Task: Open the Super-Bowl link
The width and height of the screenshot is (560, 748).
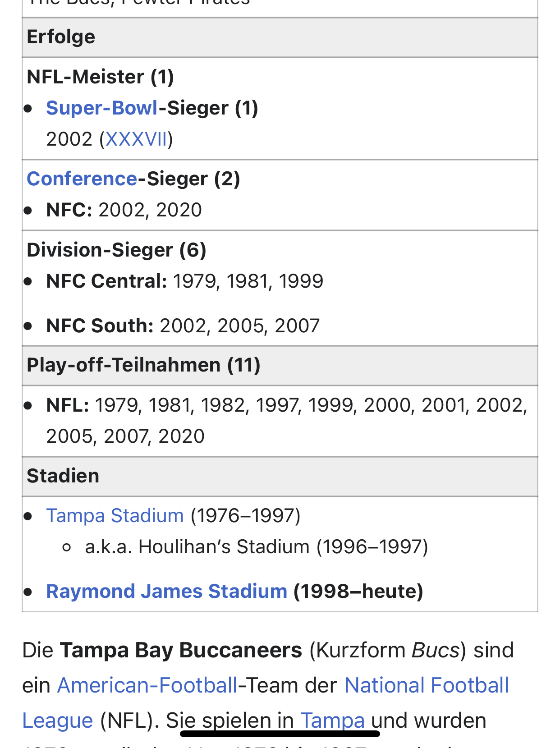Action: [x=102, y=108]
